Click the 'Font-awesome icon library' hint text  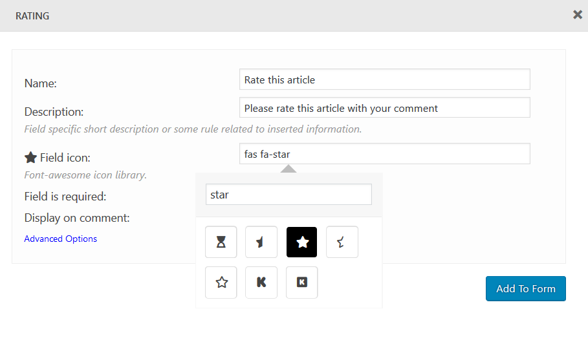click(x=85, y=175)
